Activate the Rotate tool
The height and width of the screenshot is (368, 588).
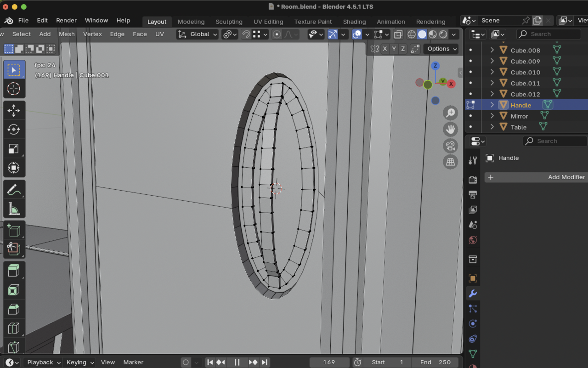click(14, 130)
